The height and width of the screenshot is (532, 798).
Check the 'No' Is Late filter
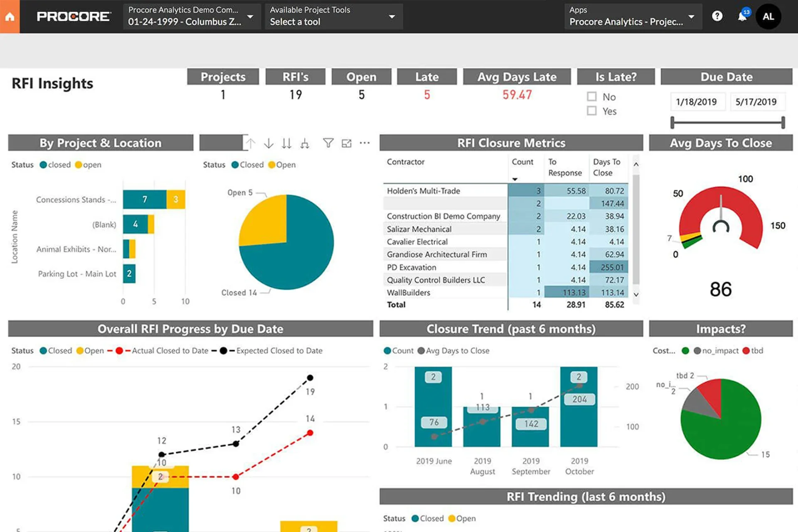[591, 97]
